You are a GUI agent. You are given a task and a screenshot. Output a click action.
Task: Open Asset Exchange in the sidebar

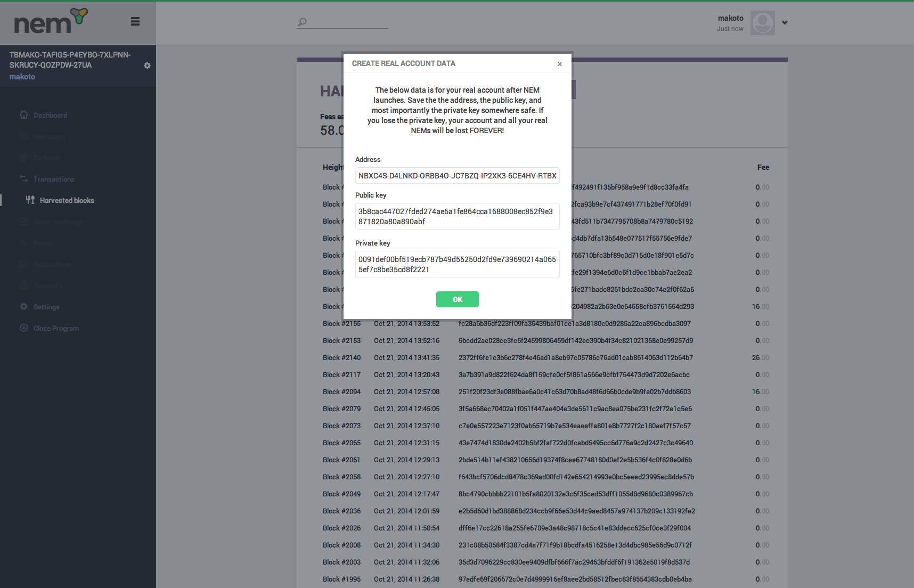[x=58, y=222]
